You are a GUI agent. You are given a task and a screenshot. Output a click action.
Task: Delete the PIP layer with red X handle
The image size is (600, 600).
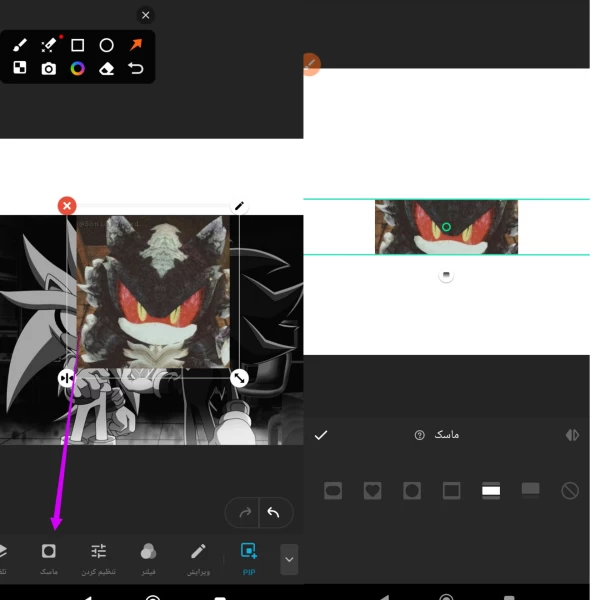[67, 206]
